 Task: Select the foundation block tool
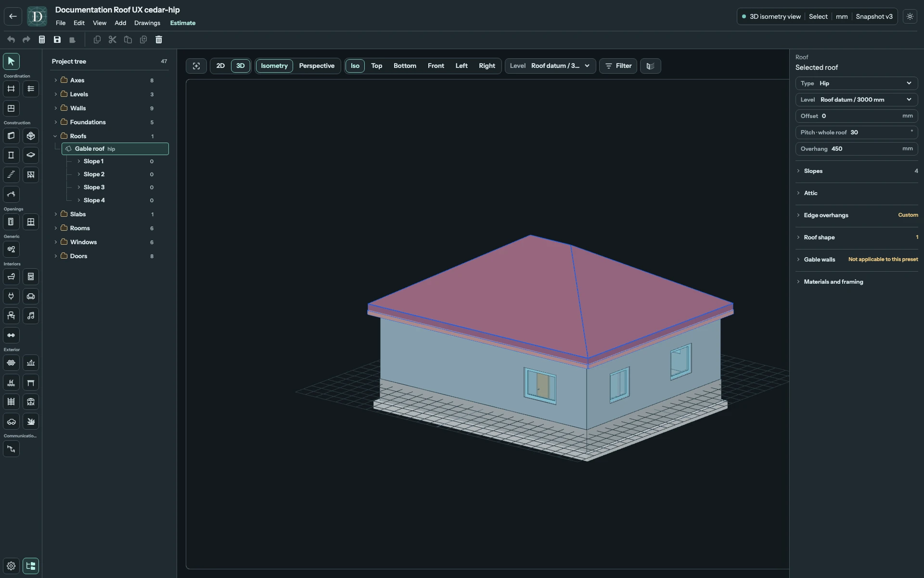[x=31, y=136]
